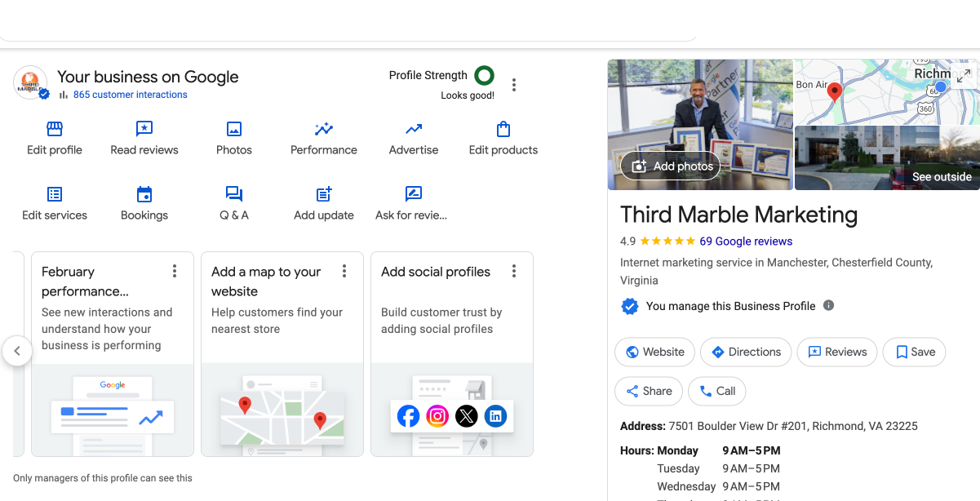Open business profile three-dot menu
Image resolution: width=980 pixels, height=501 pixels.
[x=513, y=85]
